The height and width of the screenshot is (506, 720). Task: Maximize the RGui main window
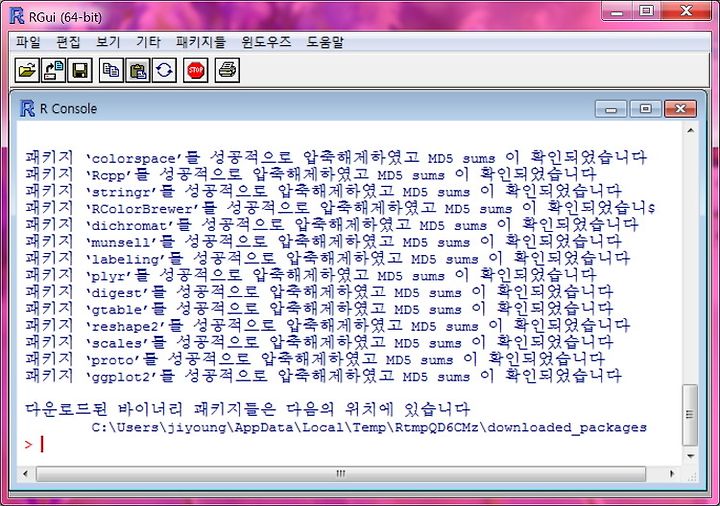pyautogui.click(x=647, y=11)
